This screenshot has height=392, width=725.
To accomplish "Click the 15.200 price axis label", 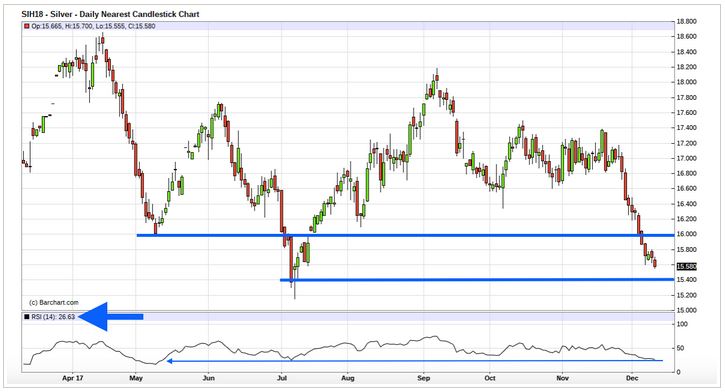I will [x=687, y=295].
